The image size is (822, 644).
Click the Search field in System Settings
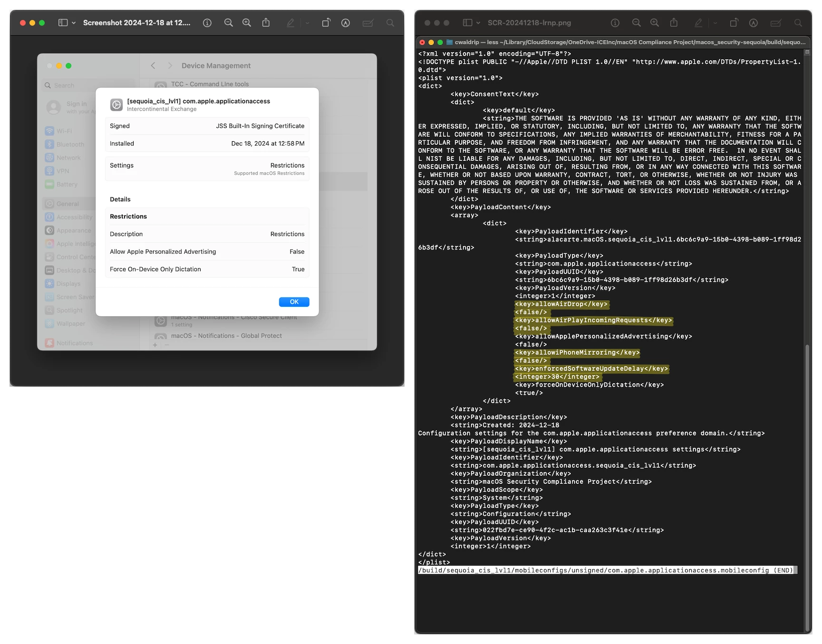89,86
